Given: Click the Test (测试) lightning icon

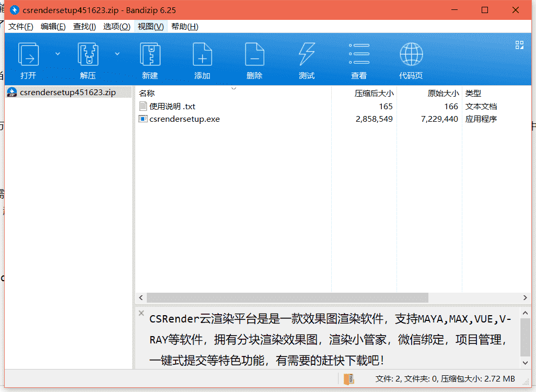Looking at the screenshot, I should click(x=307, y=54).
